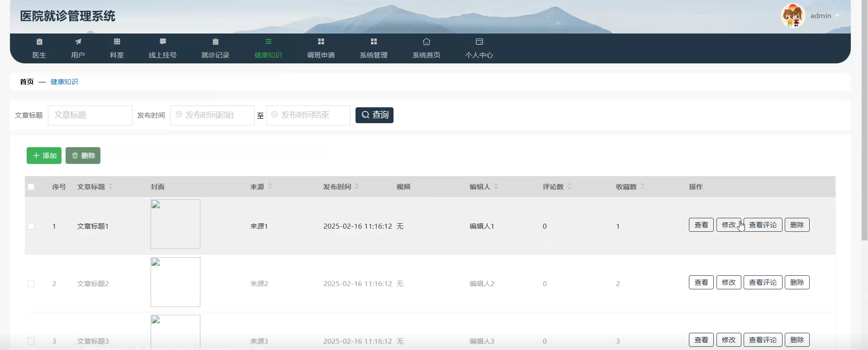The height and width of the screenshot is (350, 868).
Task: Click clock icon in 发布时间结束 field
Action: 275,115
